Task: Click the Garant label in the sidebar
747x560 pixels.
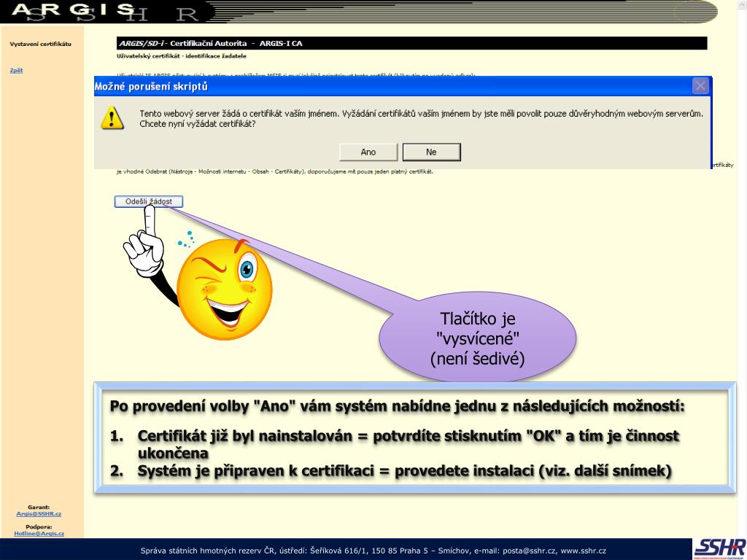Action: click(x=39, y=507)
